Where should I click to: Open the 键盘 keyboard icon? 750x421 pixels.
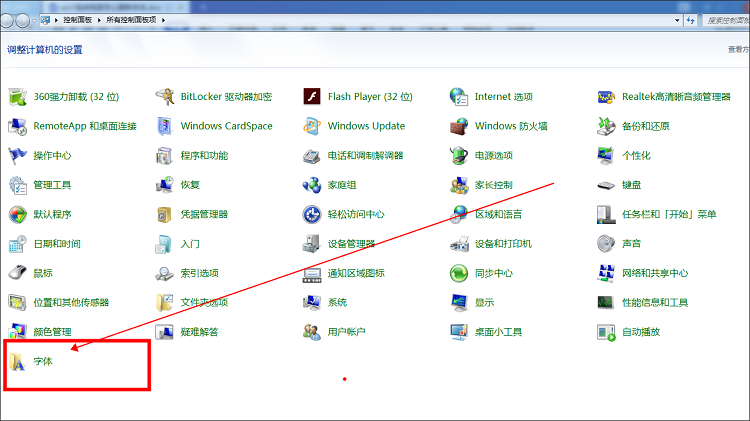[606, 186]
